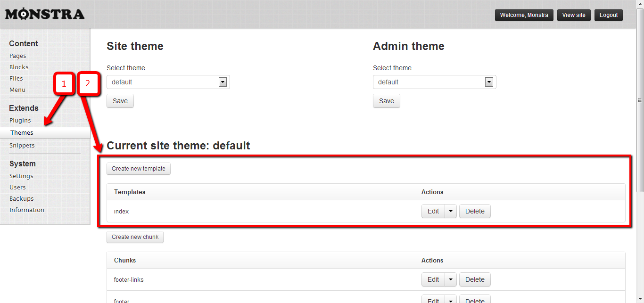This screenshot has width=644, height=303.
Task: Open the Snippets section
Action: [x=22, y=146]
